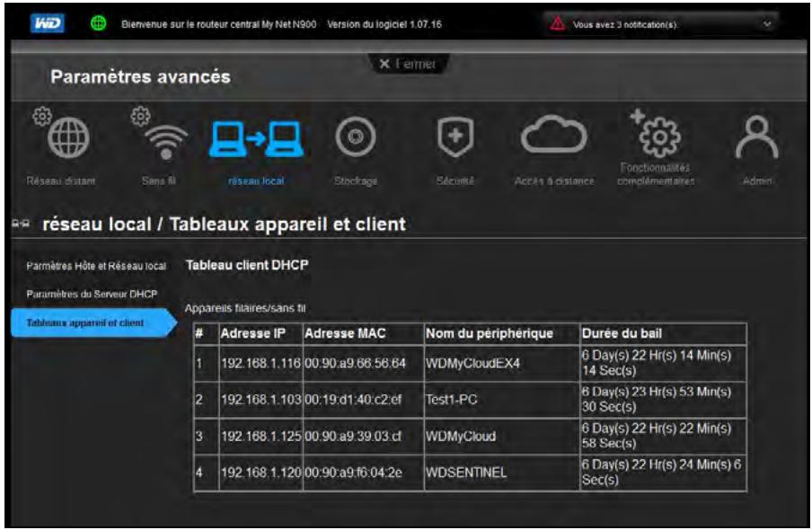Click the Stockage label

(x=356, y=181)
